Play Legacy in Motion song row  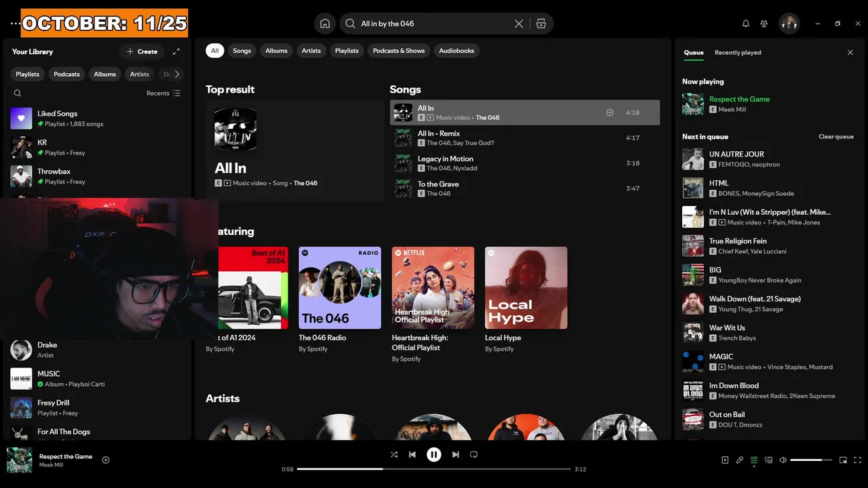[525, 163]
